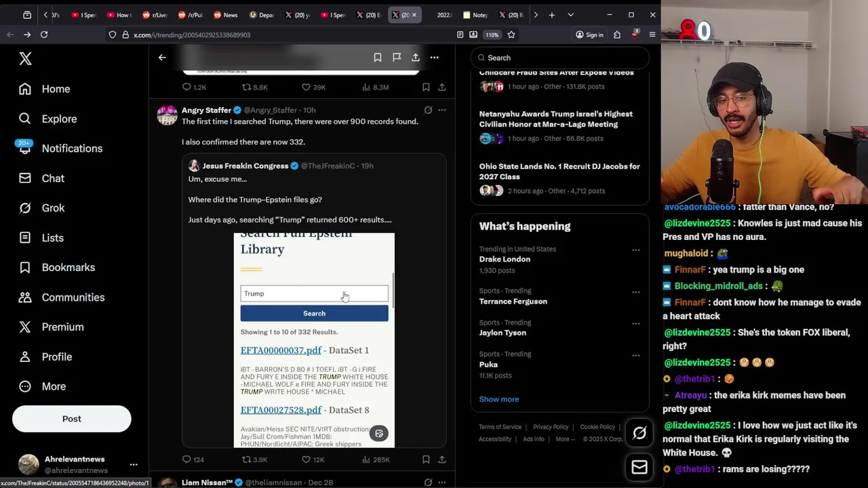
Task: Open the Terms of Service footer link
Action: (500, 427)
